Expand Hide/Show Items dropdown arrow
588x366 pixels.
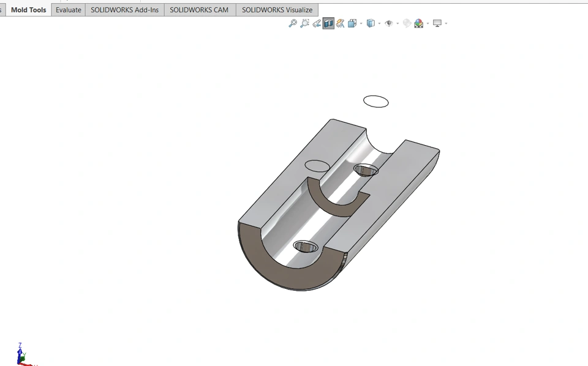pos(398,24)
